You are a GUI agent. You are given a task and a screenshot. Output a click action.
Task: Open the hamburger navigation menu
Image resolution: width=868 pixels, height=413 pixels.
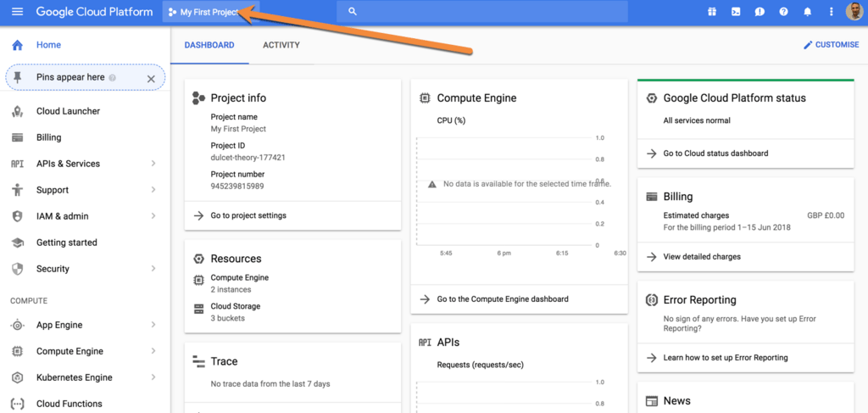pyautogui.click(x=17, y=12)
